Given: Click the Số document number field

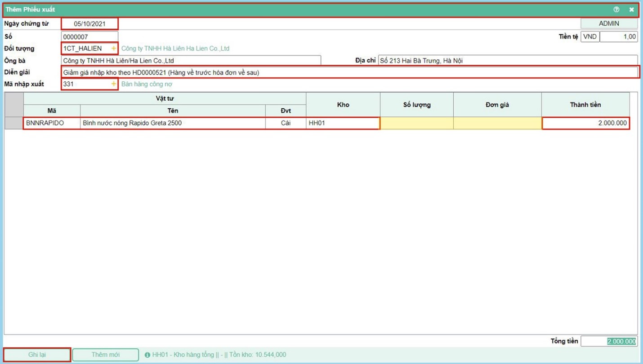Looking at the screenshot, I should pyautogui.click(x=89, y=36).
